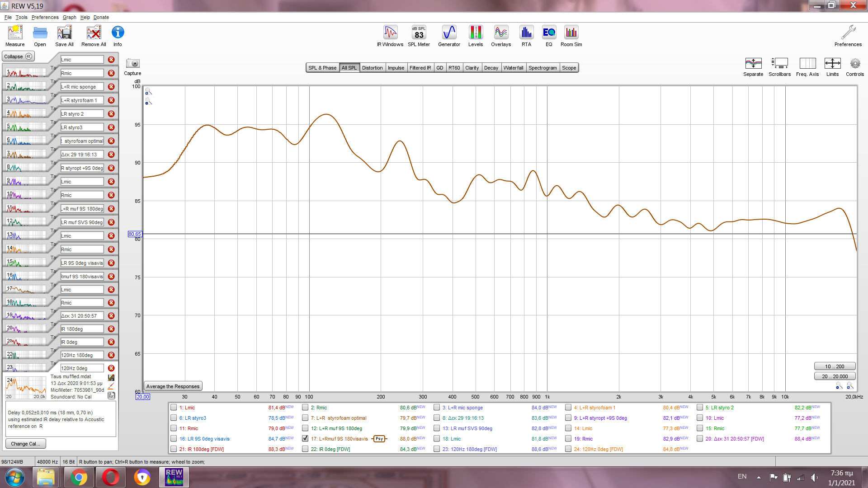Toggle the Scrollbars display option
The height and width of the screenshot is (488, 868).
(779, 64)
